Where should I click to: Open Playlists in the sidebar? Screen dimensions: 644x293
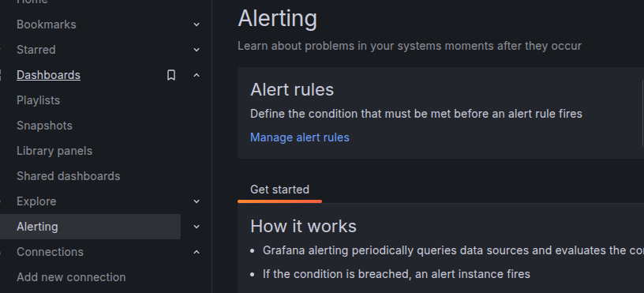(38, 100)
